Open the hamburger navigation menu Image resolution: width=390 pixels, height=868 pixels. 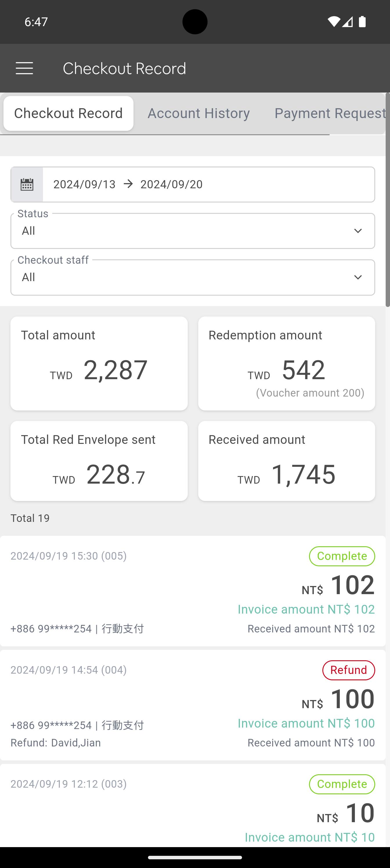24,68
